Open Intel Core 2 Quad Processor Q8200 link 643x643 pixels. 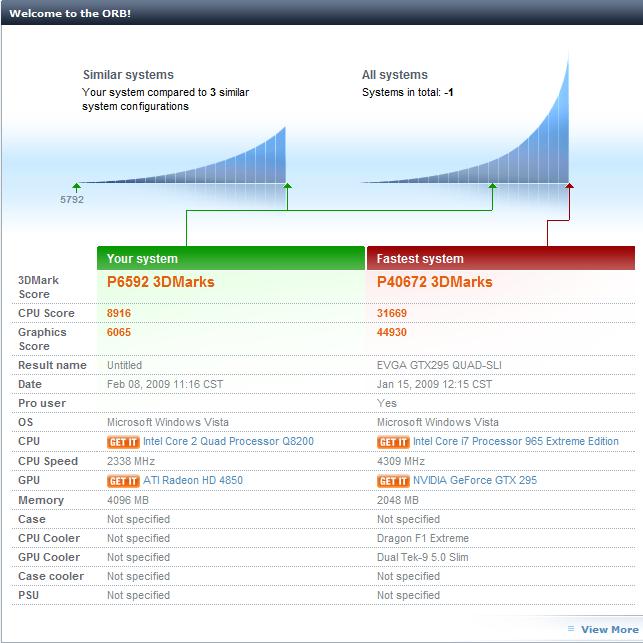click(x=228, y=441)
